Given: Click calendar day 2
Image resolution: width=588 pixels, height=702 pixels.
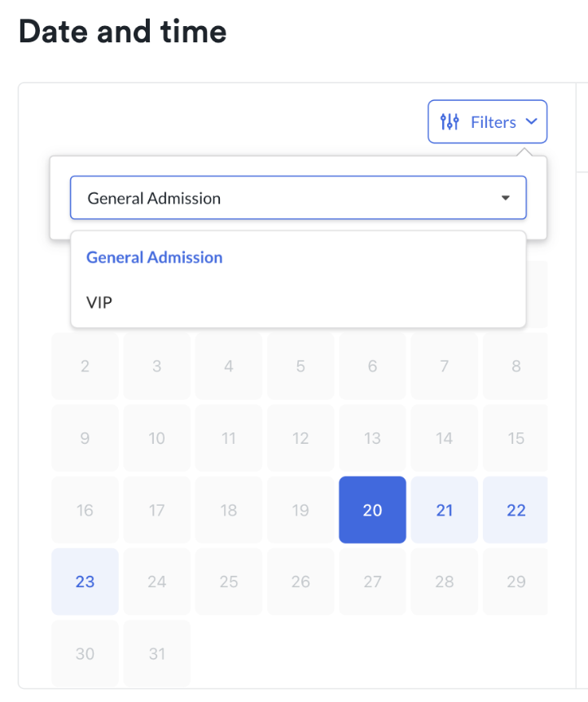Looking at the screenshot, I should tap(85, 366).
